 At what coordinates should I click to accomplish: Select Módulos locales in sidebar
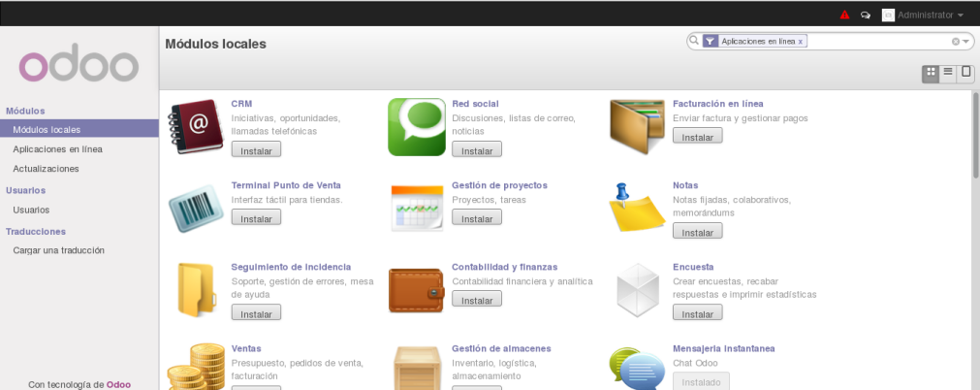(x=79, y=130)
